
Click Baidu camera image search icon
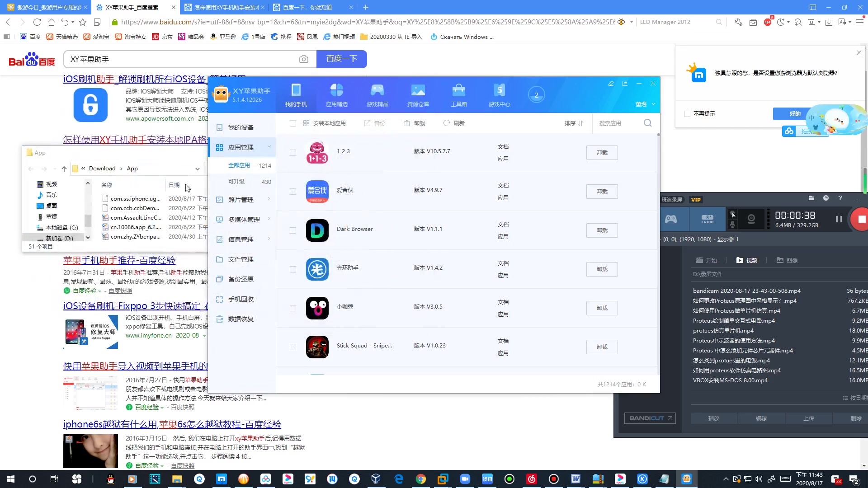click(x=304, y=59)
